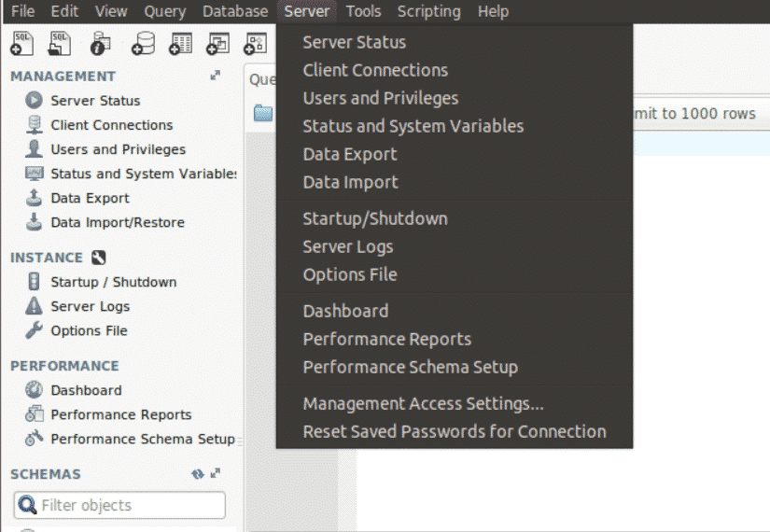Open Dashboard in the Performance sidebar section
This screenshot has width=770, height=532.
(86, 390)
